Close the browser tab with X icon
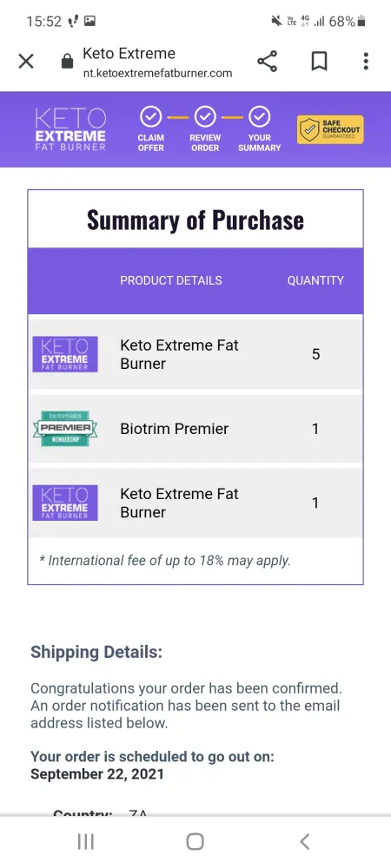This screenshot has height=868, width=391. click(26, 61)
